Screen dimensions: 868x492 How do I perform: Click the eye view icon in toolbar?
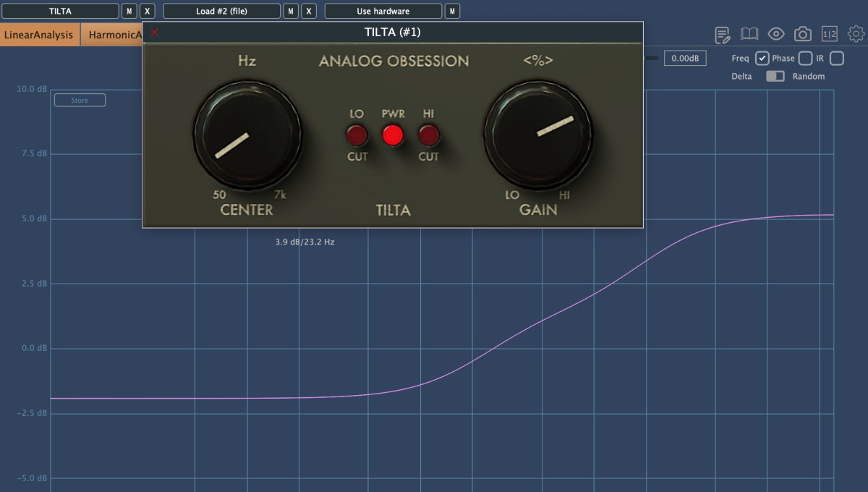pyautogui.click(x=776, y=34)
